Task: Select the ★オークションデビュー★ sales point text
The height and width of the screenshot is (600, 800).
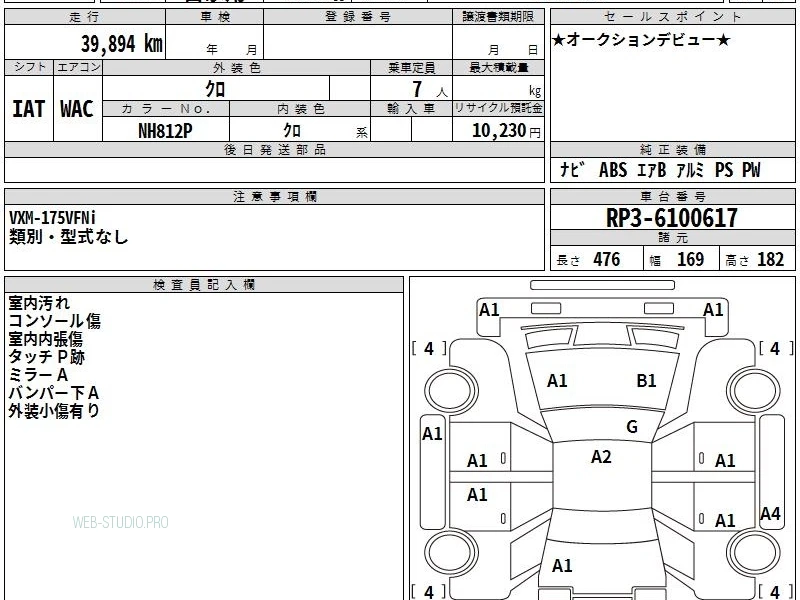Action: tap(641, 40)
